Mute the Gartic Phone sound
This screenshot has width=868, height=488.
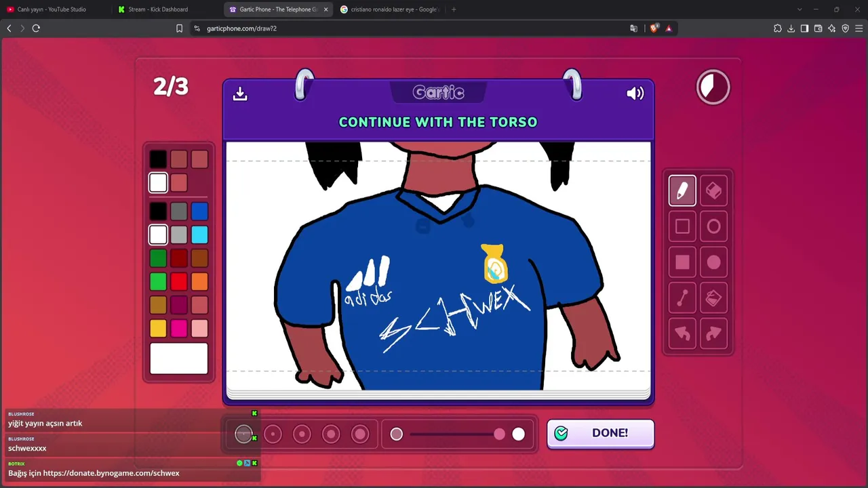coord(635,94)
